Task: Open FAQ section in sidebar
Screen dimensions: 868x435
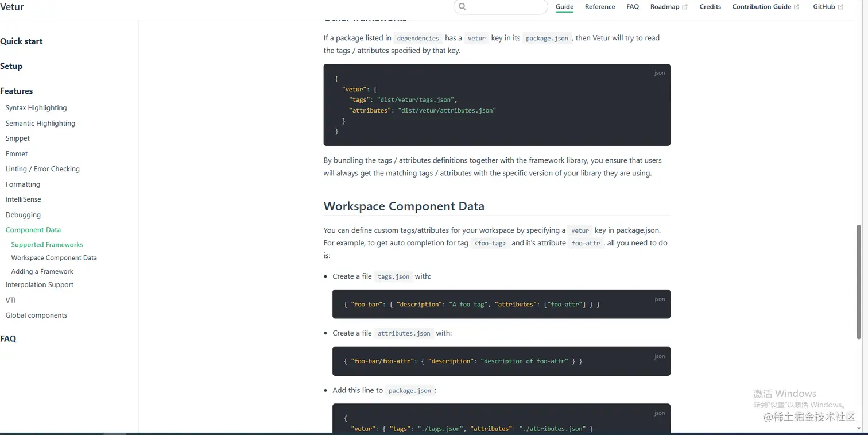Action: tap(8, 339)
